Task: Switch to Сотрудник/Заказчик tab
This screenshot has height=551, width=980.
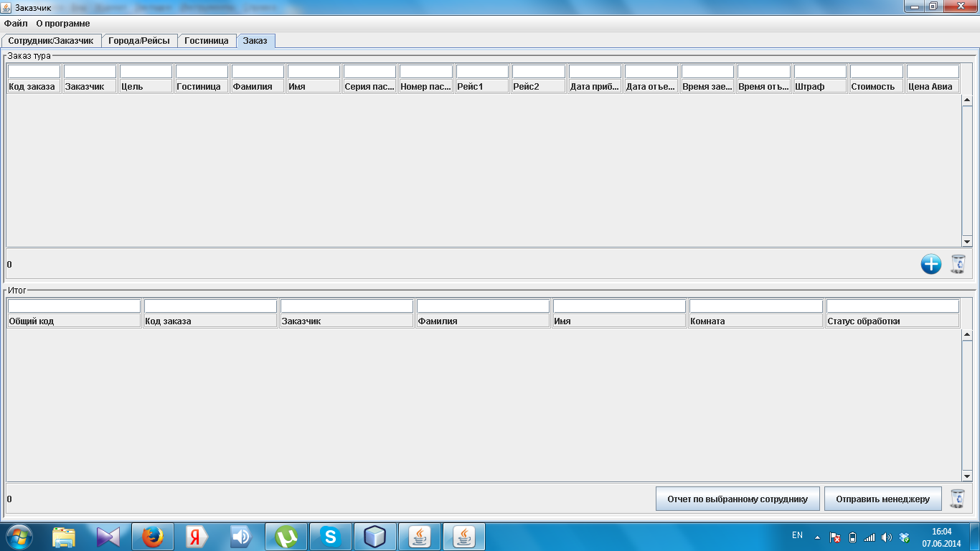Action: pyautogui.click(x=51, y=41)
